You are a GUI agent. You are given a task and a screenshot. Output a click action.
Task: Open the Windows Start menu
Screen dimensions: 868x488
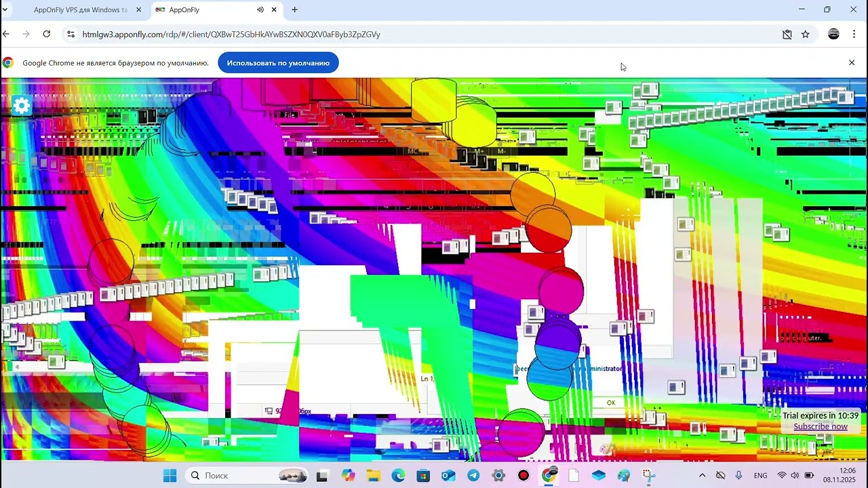170,476
